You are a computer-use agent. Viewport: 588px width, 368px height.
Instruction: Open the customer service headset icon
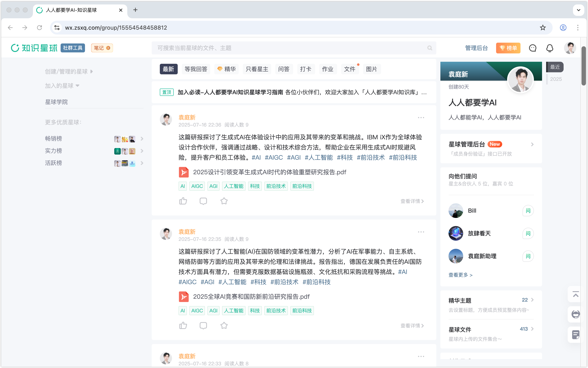pyautogui.click(x=575, y=314)
